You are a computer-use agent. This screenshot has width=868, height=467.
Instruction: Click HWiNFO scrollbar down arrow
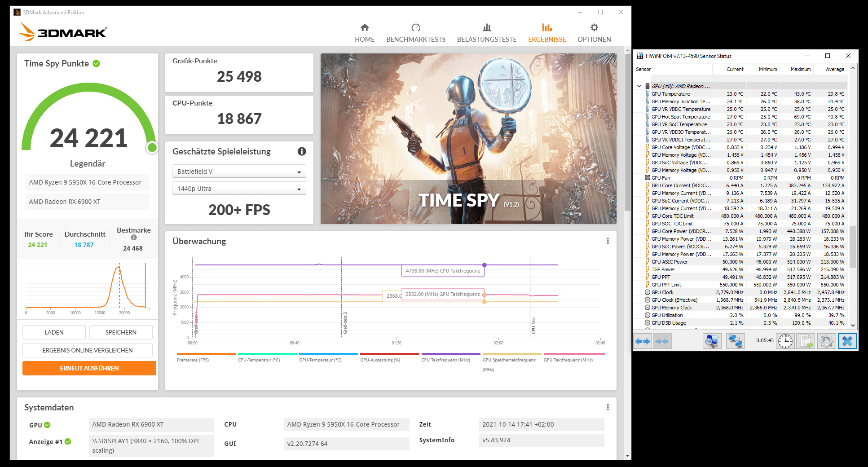853,326
